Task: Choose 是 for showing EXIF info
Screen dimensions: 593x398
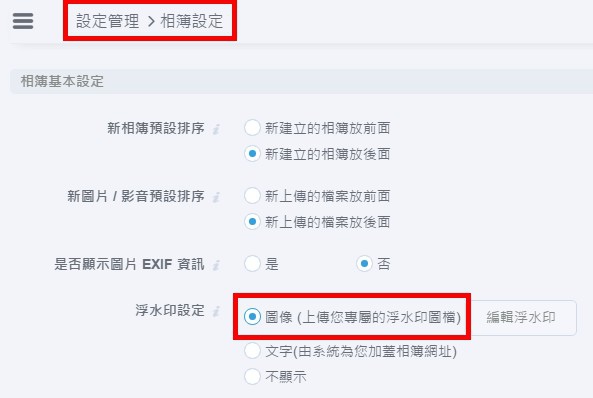Action: point(252,263)
